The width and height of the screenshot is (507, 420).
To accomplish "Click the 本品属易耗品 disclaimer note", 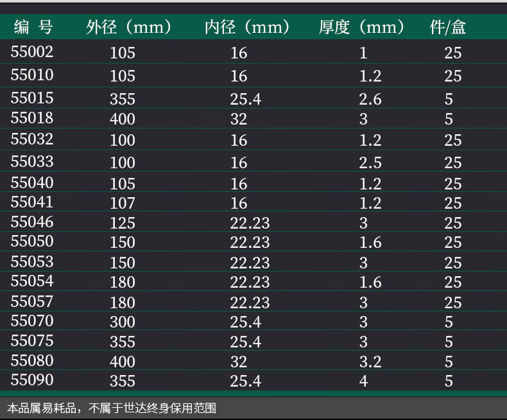I will click(x=112, y=408).
